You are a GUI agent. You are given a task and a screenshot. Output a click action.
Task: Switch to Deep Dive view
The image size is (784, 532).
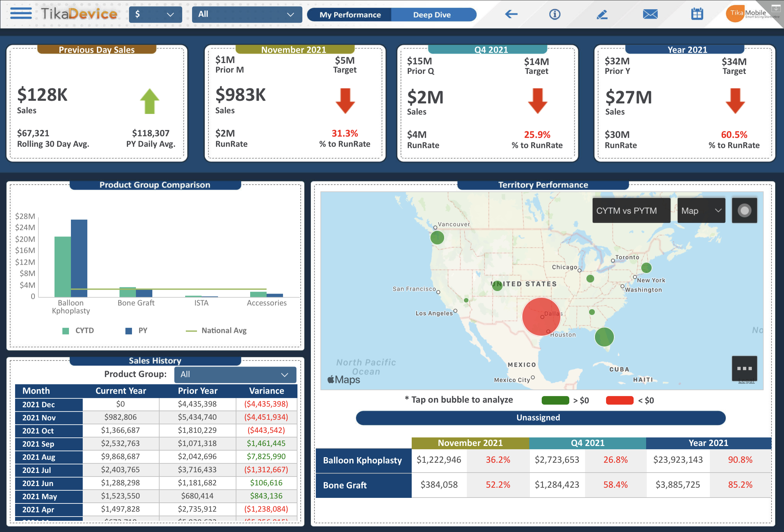tap(432, 15)
